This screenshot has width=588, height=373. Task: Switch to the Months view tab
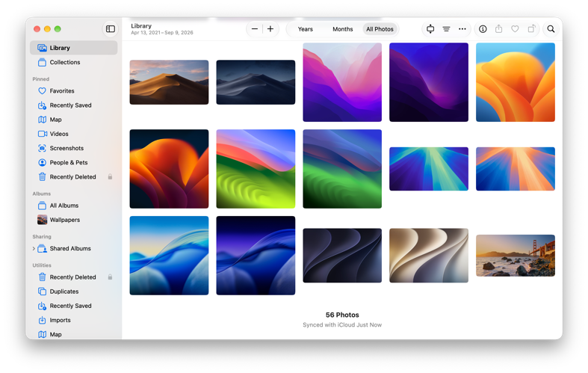pyautogui.click(x=343, y=29)
